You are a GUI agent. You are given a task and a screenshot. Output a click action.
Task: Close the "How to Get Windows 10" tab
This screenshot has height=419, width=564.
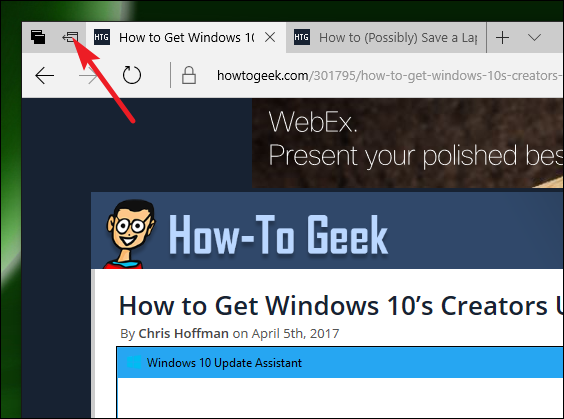[x=270, y=37]
